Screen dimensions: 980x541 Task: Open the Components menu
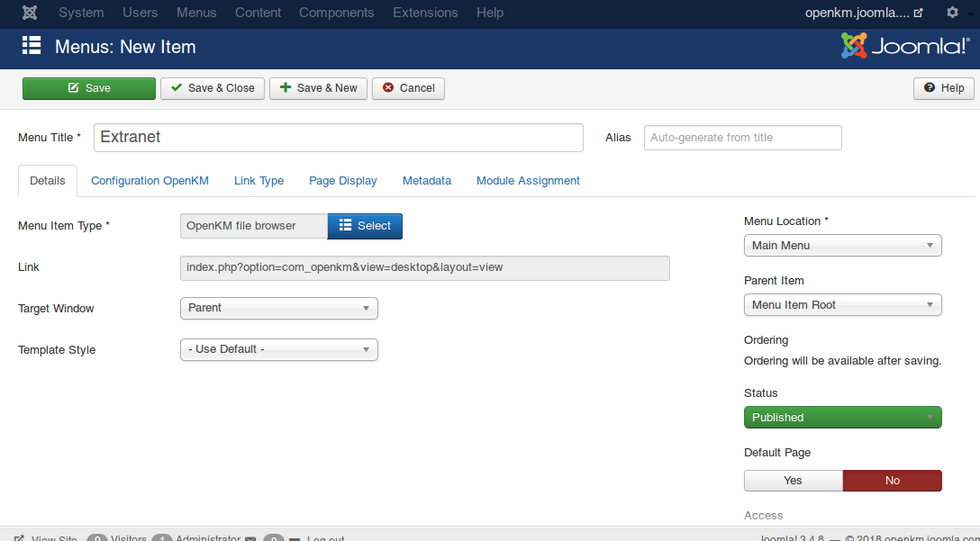336,13
